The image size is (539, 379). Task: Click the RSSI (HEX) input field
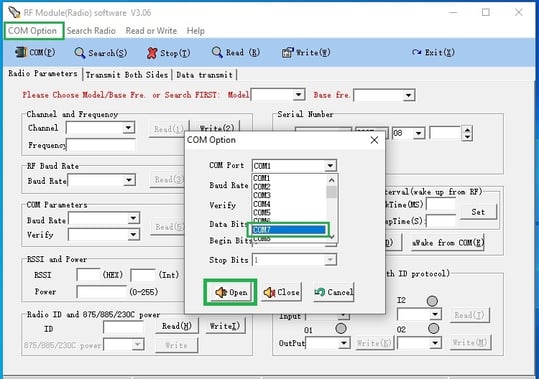pyautogui.click(x=88, y=275)
